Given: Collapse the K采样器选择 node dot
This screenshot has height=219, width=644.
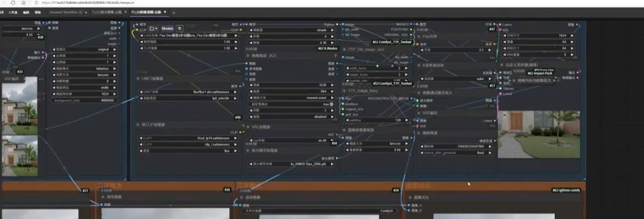Looking at the screenshot, I should click(419, 65).
